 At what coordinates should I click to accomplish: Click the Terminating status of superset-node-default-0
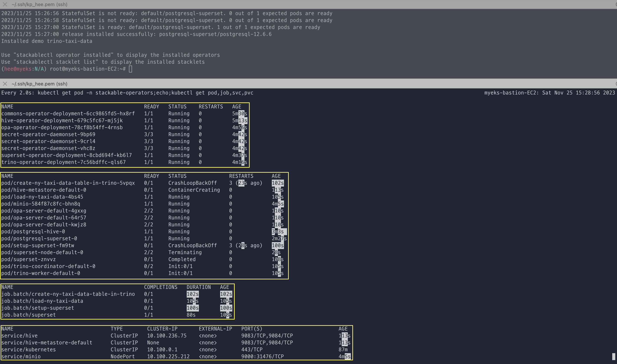185,253
